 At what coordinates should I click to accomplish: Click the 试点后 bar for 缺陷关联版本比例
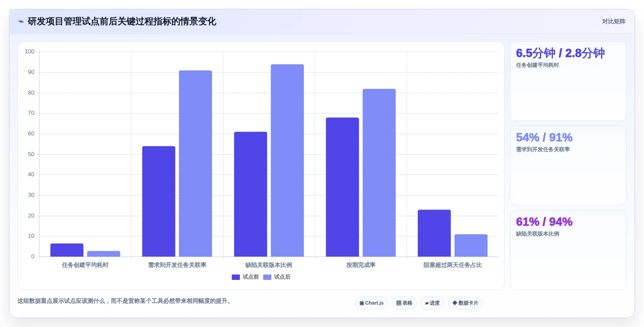pyautogui.click(x=287, y=161)
